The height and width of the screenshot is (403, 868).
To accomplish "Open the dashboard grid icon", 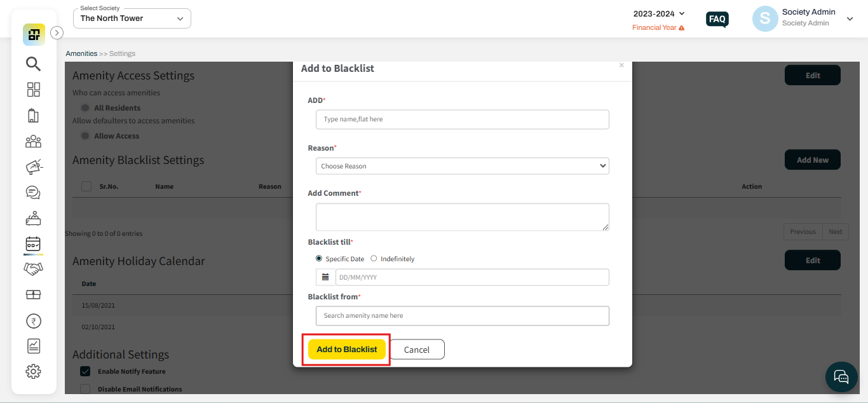I will coord(33,90).
